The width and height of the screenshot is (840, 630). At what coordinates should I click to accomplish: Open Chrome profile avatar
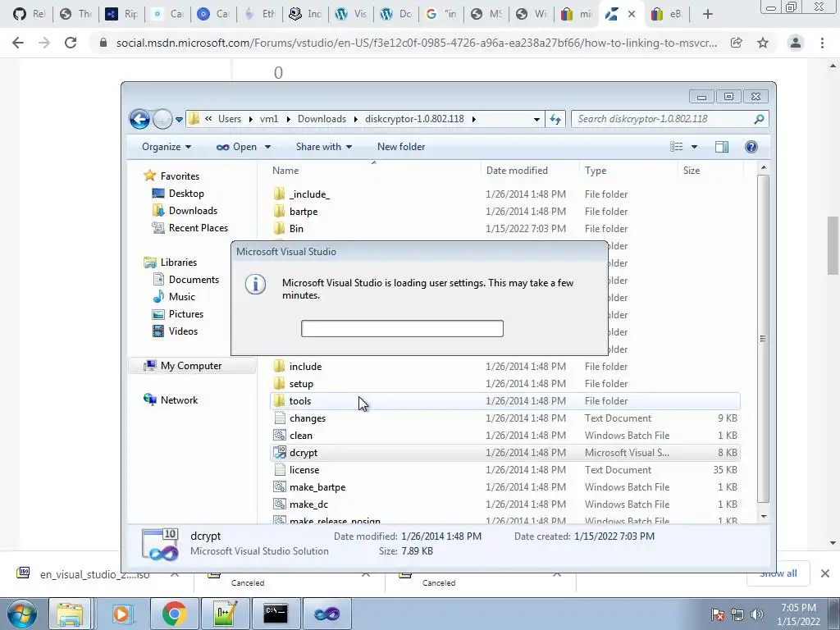pos(796,43)
